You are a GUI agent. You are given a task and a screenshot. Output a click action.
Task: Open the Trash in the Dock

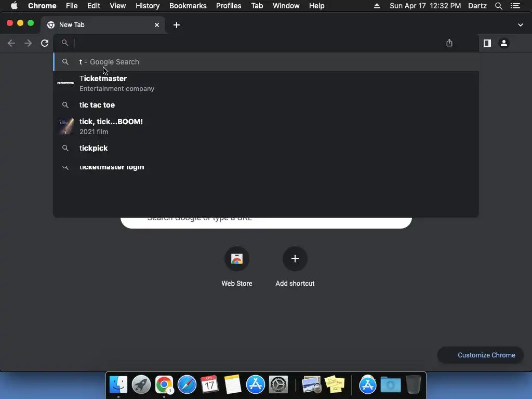[x=413, y=384]
